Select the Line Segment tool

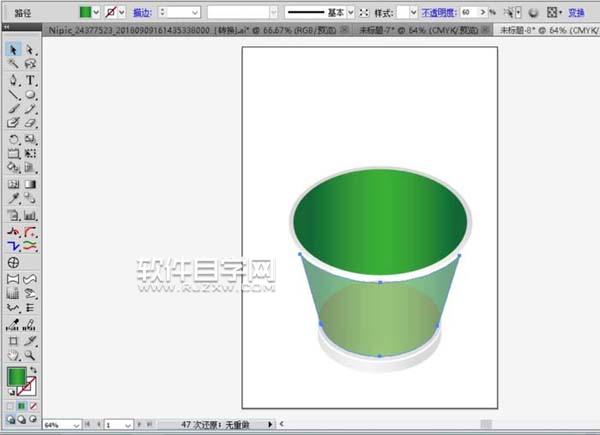pos(13,94)
